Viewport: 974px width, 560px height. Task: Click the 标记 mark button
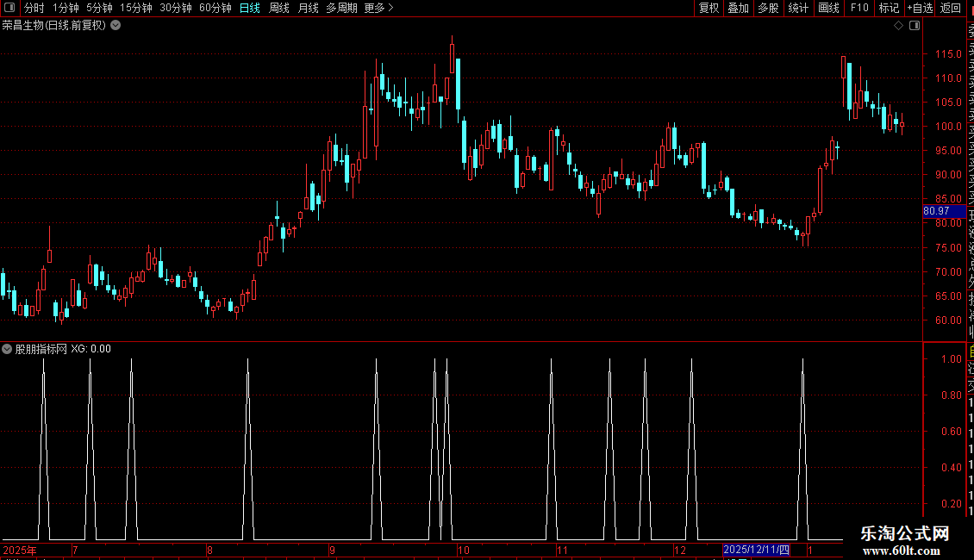(889, 8)
